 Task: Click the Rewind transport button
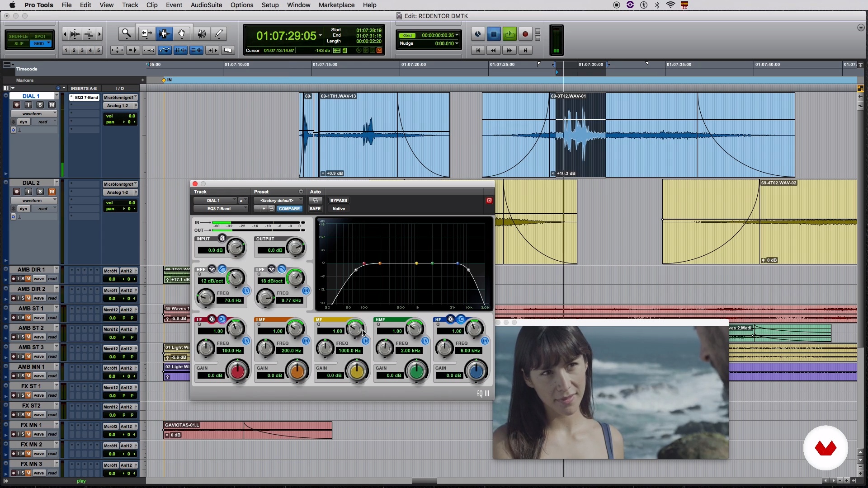494,50
